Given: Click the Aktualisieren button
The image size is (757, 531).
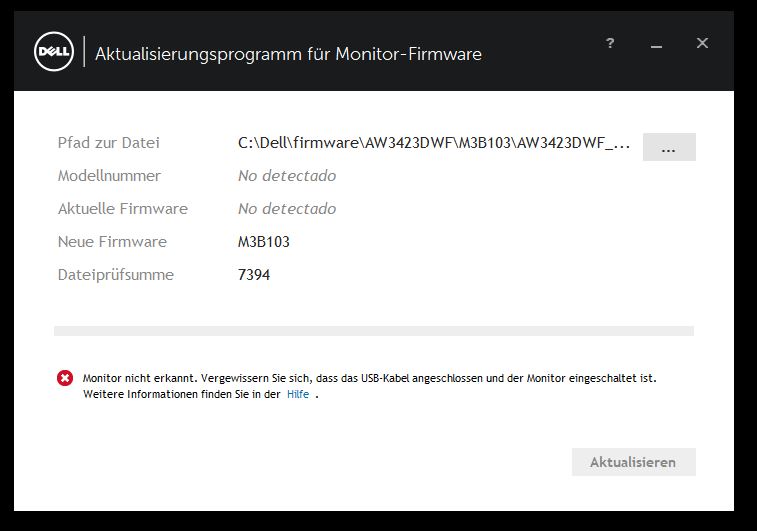Looking at the screenshot, I should tap(633, 462).
